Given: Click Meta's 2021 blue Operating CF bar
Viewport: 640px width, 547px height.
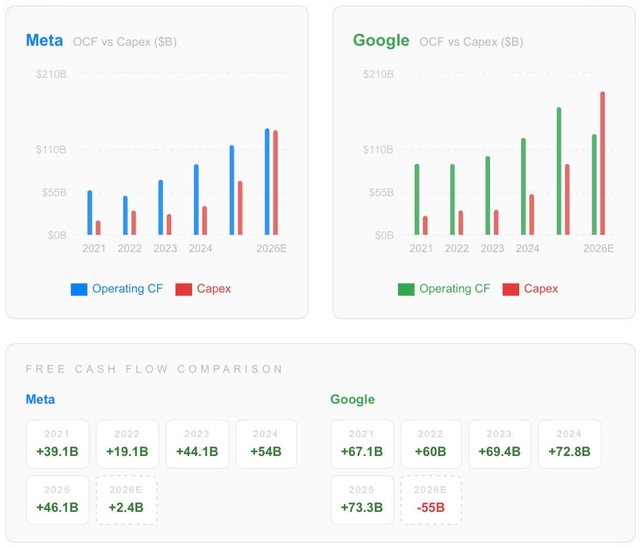Looking at the screenshot, I should (90, 213).
